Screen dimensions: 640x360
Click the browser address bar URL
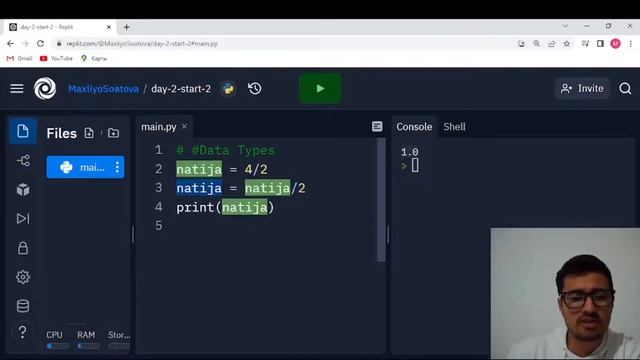point(142,44)
